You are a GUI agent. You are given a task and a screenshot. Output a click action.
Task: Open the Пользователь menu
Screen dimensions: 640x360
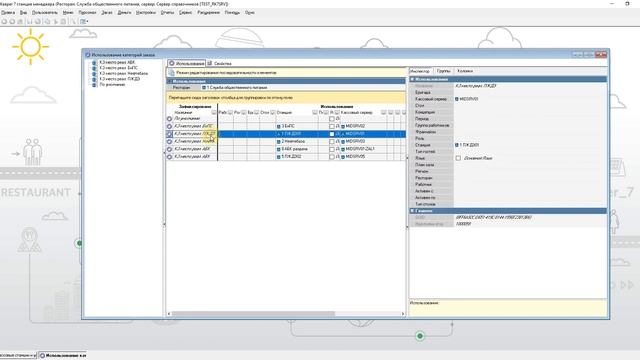(x=45, y=13)
